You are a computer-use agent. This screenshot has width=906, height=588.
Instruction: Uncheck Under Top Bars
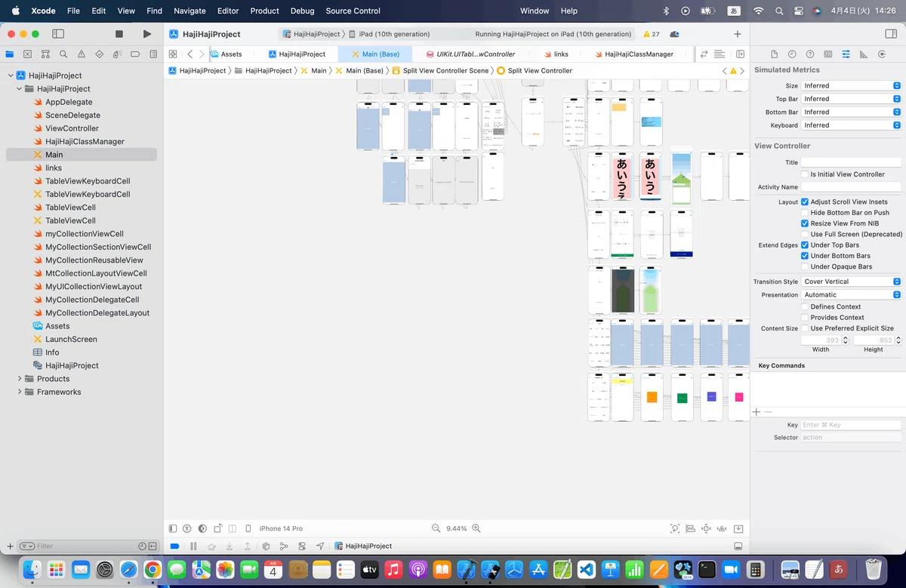click(805, 245)
